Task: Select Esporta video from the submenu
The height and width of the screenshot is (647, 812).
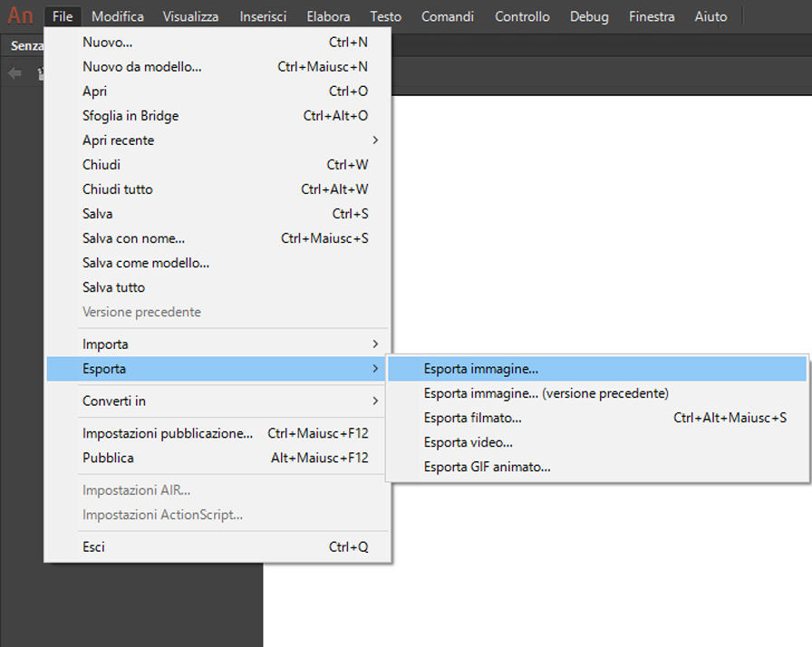Action: click(x=468, y=442)
